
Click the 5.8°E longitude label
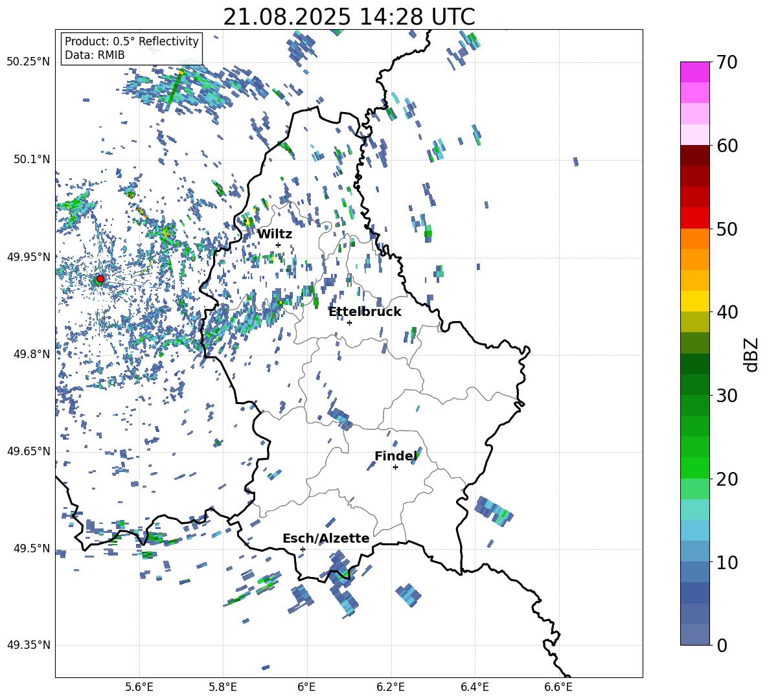[x=223, y=687]
